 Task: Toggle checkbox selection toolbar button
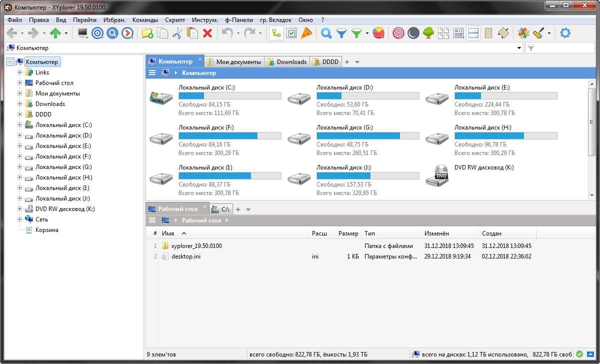click(x=292, y=33)
